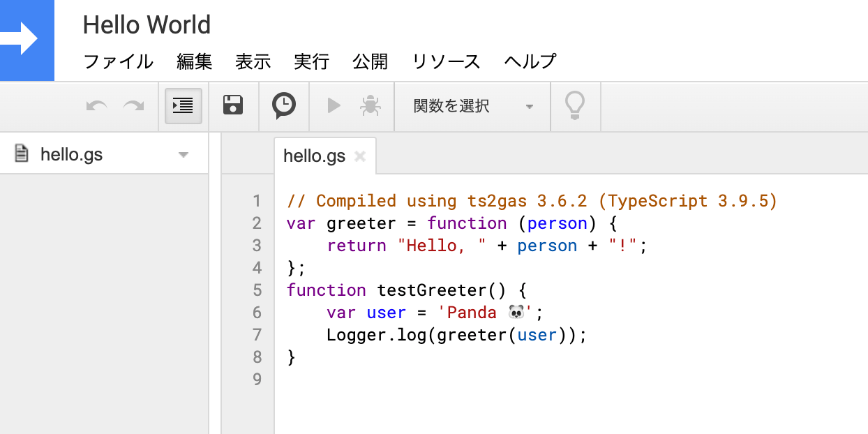Viewport: 868px width, 434px height.
Task: Click the lightbulb icon in toolbar
Action: [x=574, y=106]
